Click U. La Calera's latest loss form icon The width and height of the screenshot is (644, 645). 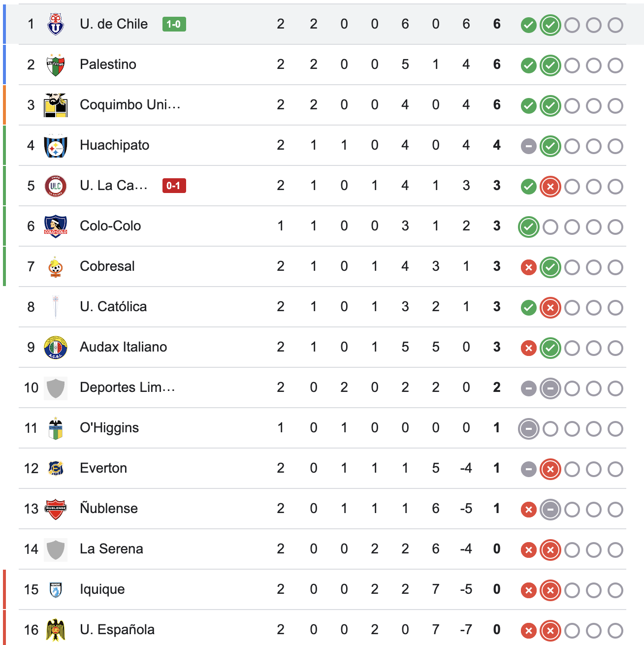[x=550, y=187]
